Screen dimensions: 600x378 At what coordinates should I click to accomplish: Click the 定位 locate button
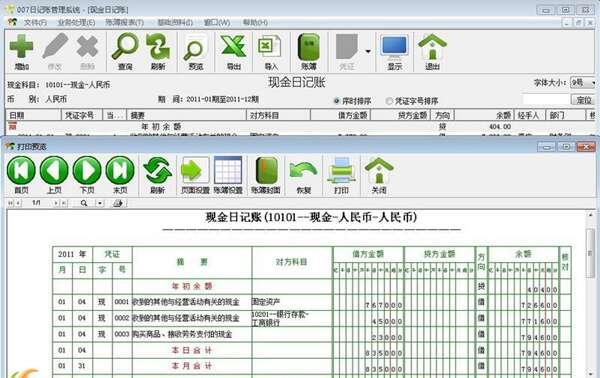(584, 100)
